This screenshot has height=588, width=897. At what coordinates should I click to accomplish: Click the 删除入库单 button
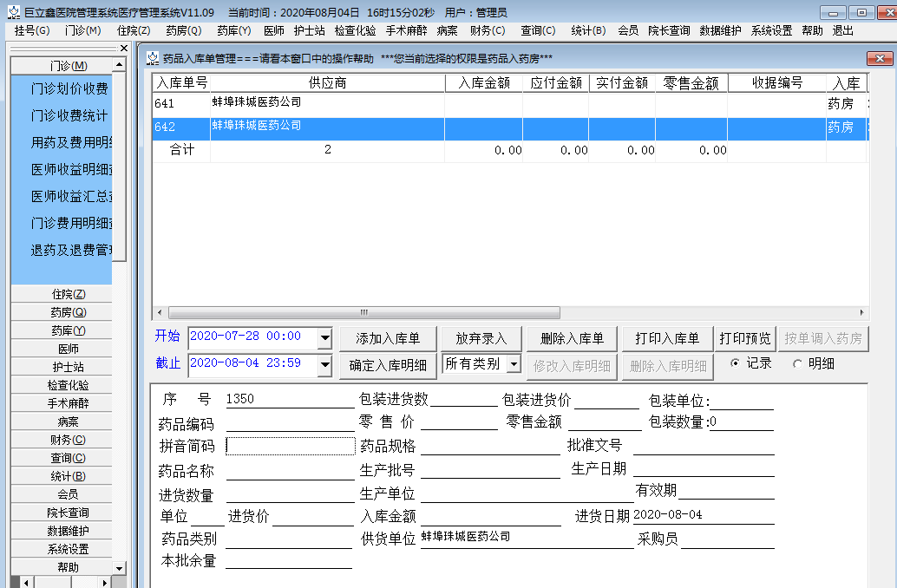pyautogui.click(x=571, y=336)
